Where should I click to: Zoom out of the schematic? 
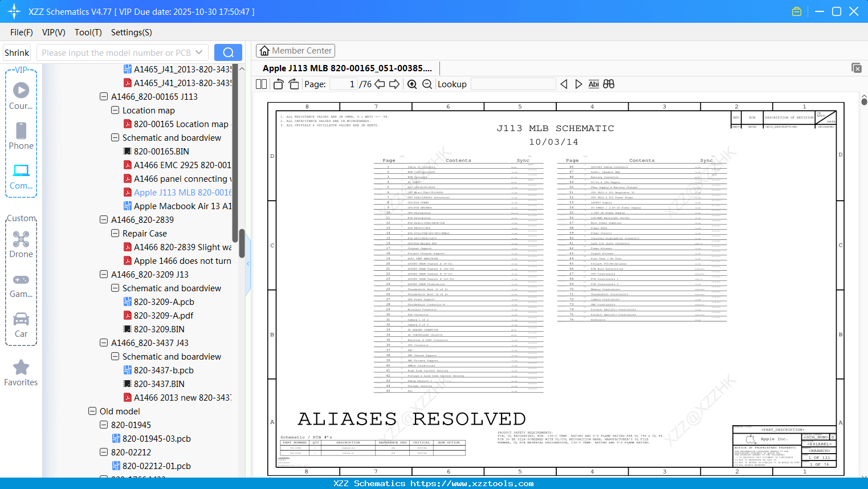(427, 84)
